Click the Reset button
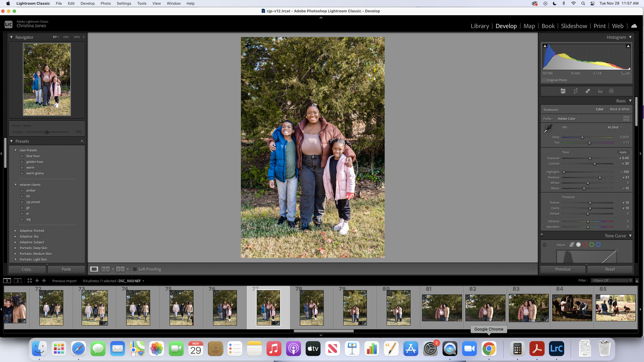This screenshot has width=644, height=362. coord(610,269)
